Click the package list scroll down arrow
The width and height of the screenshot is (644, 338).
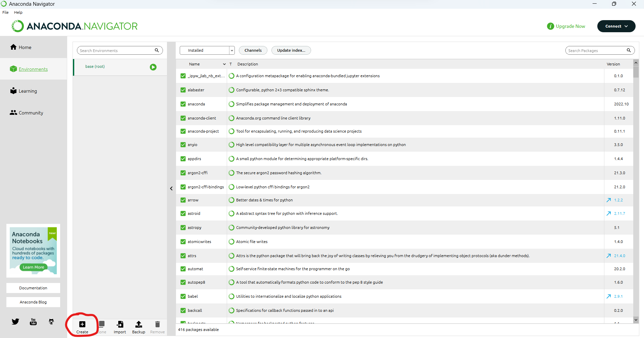pos(636,320)
